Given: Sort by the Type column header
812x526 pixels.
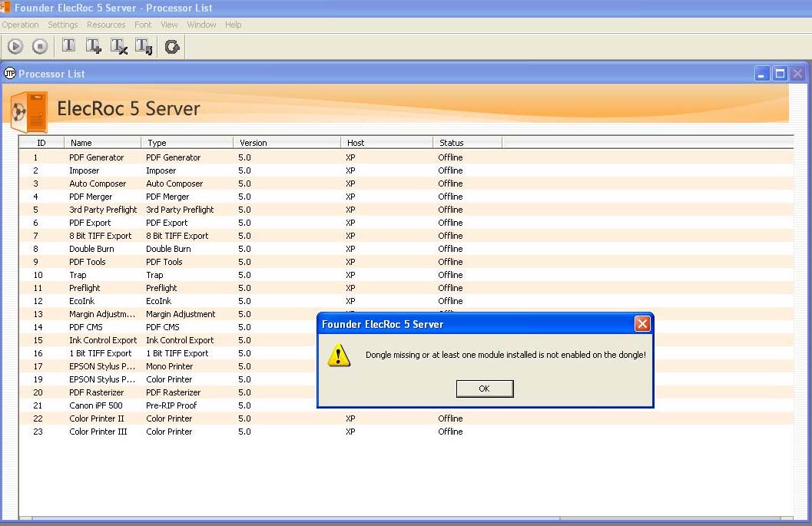Looking at the screenshot, I should [187, 143].
